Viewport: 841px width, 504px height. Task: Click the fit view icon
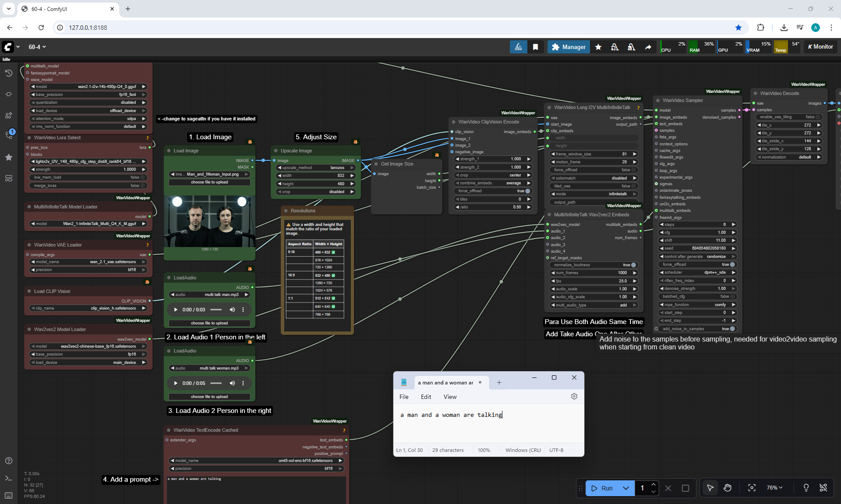point(752,488)
